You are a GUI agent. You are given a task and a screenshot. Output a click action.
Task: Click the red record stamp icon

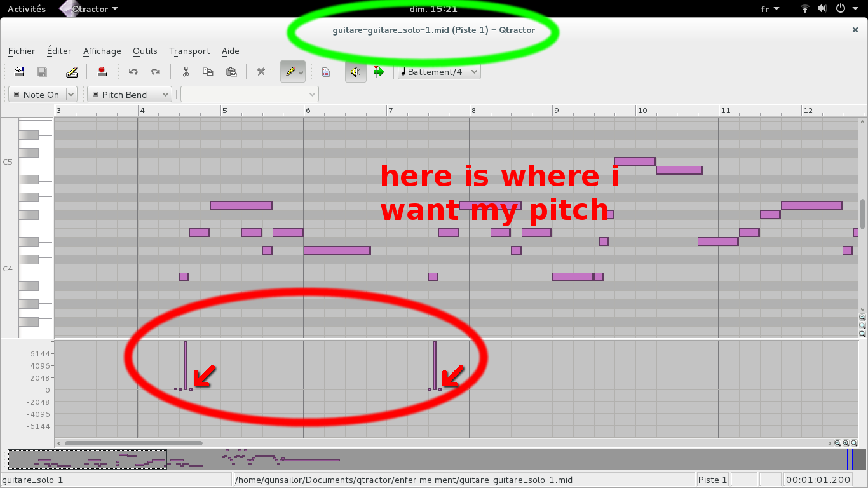102,72
